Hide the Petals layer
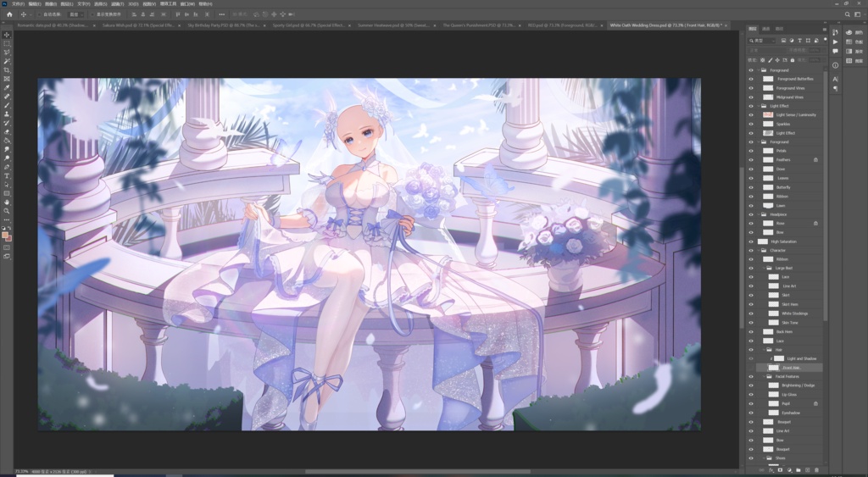The image size is (868, 477). [751, 151]
